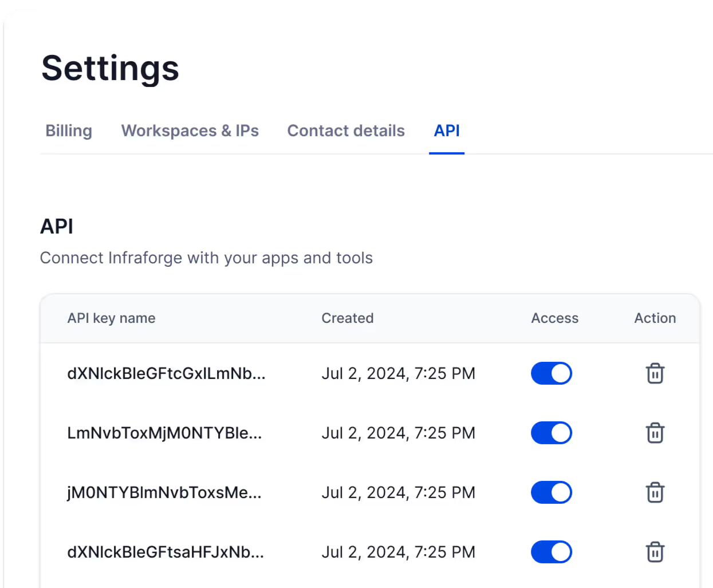Screen dimensions: 713x588
Task: Disable access for dXNlckBleGFtcGxlLmNb... key
Action: coord(552,373)
